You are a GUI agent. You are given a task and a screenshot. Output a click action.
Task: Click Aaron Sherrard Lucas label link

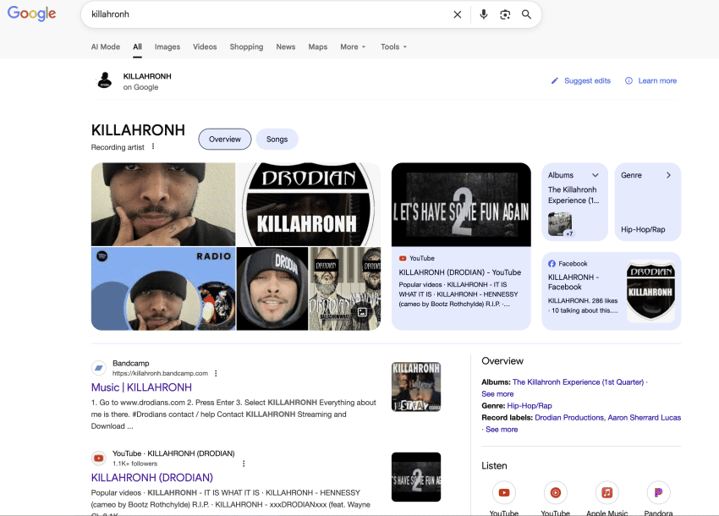[644, 417]
